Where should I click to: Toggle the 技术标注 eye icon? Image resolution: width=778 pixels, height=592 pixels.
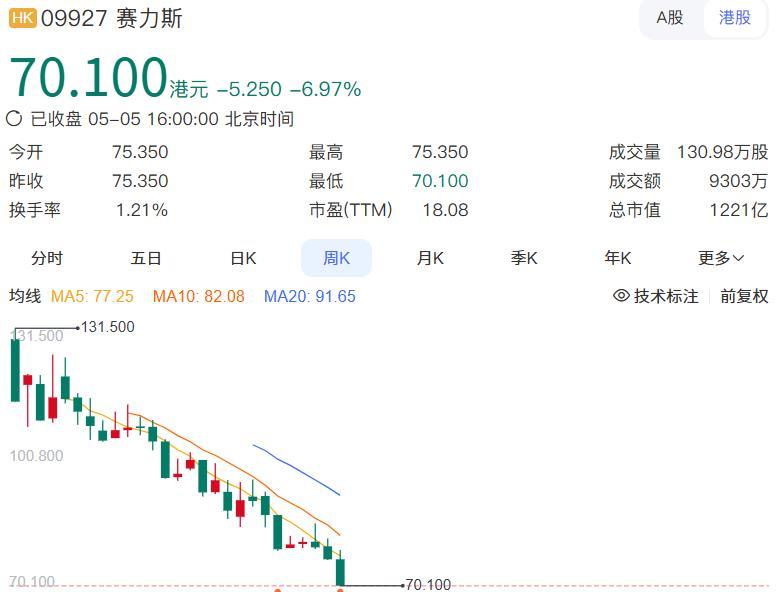tap(621, 296)
